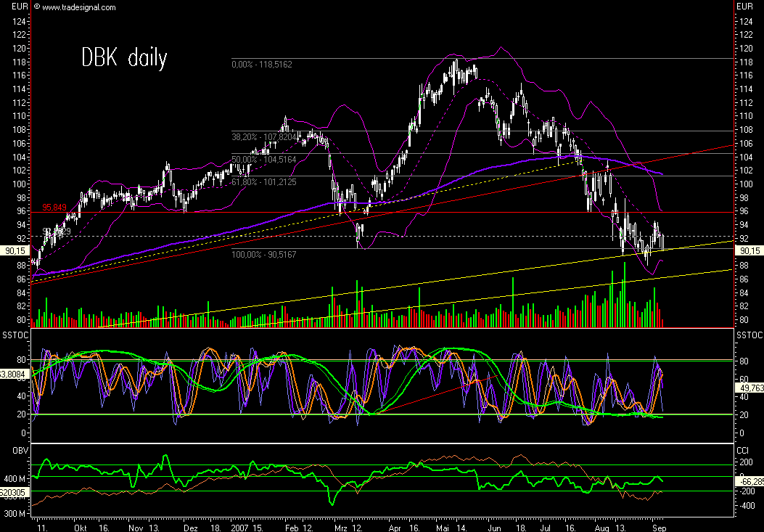Click the 'EUR' currency label at top left
Screen dimensions: 764x532
[20, 7]
